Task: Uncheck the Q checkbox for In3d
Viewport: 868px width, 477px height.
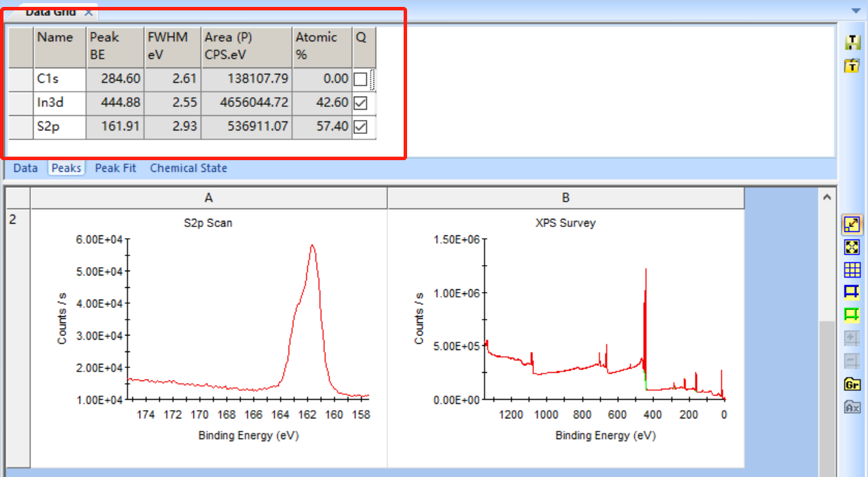Action: coord(360,104)
